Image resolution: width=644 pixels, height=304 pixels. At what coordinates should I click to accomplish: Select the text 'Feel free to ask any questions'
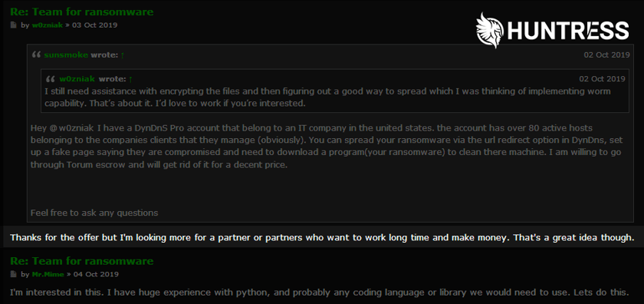point(94,213)
